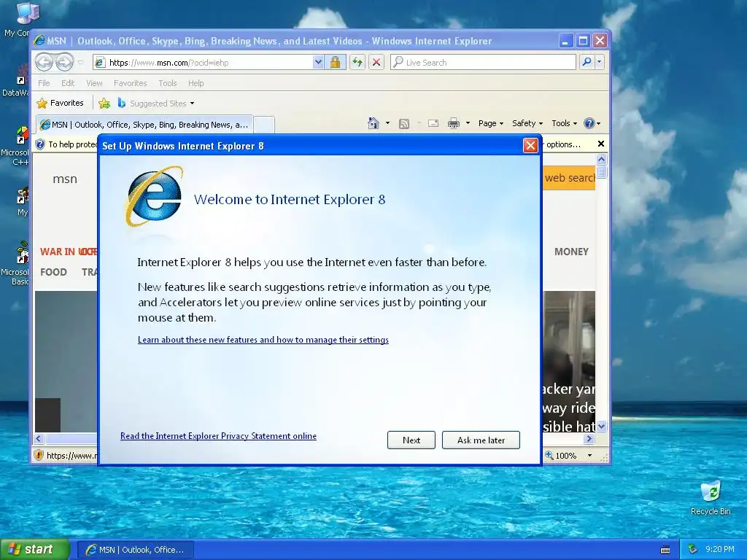Maximize the Internet Explorer window
Screen dimensions: 747x560
coord(583,41)
